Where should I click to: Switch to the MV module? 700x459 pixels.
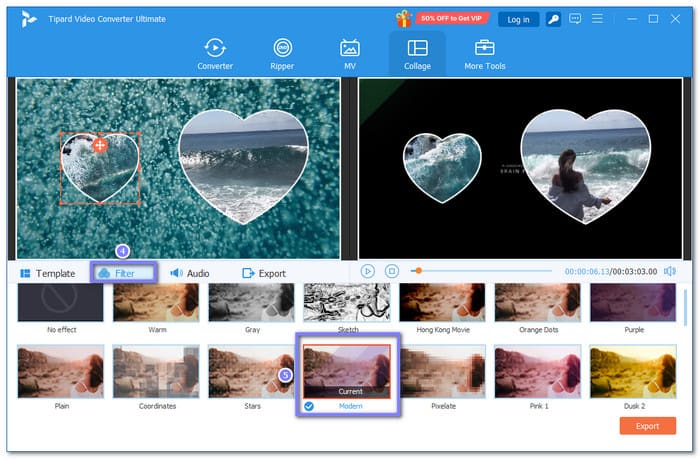tap(350, 53)
